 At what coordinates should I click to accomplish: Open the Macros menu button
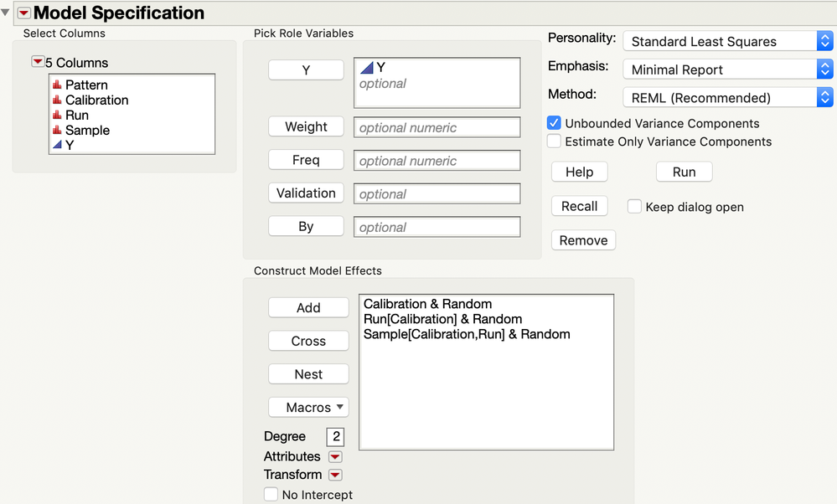tap(308, 407)
